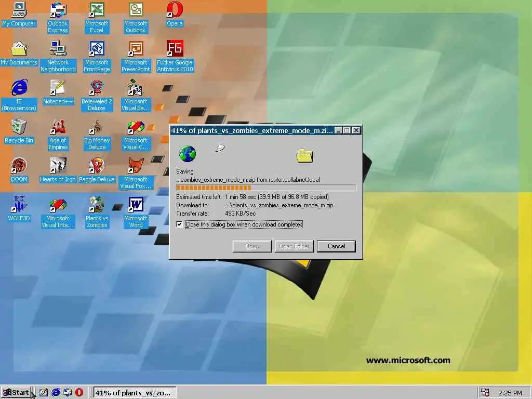Click the source '...zombies_extreme_mode_m.zip from router.collabnet.local' line
Image resolution: width=532 pixels, height=399 pixels.
point(248,180)
